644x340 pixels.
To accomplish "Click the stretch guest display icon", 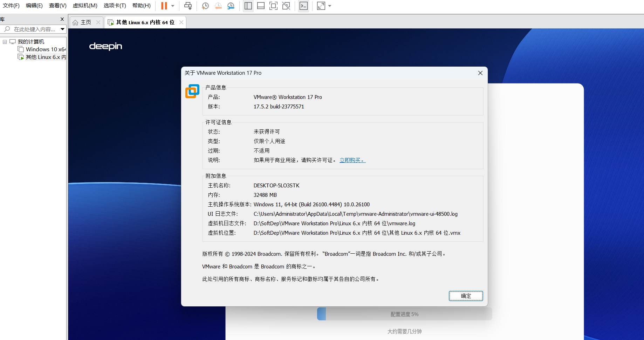I will [321, 6].
